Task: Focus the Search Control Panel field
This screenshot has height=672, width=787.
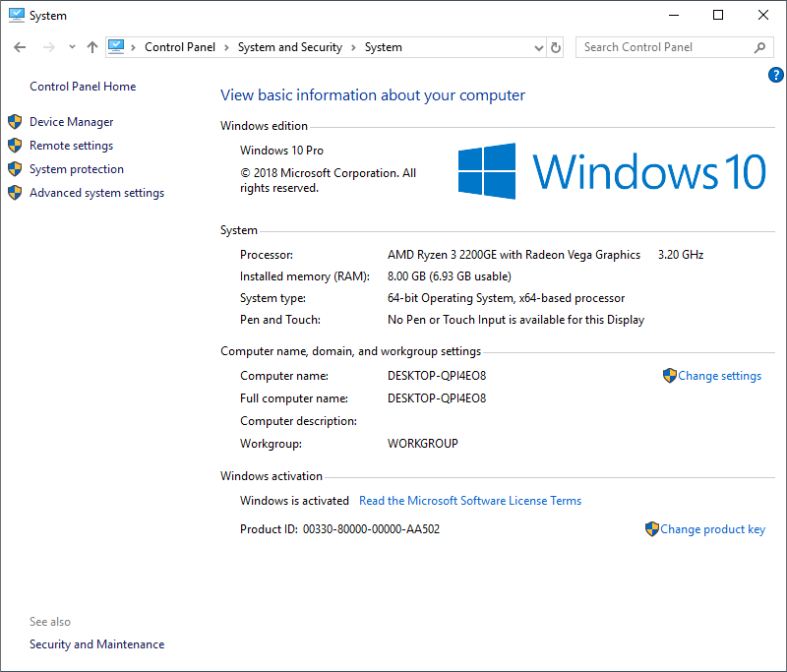Action: tap(664, 47)
